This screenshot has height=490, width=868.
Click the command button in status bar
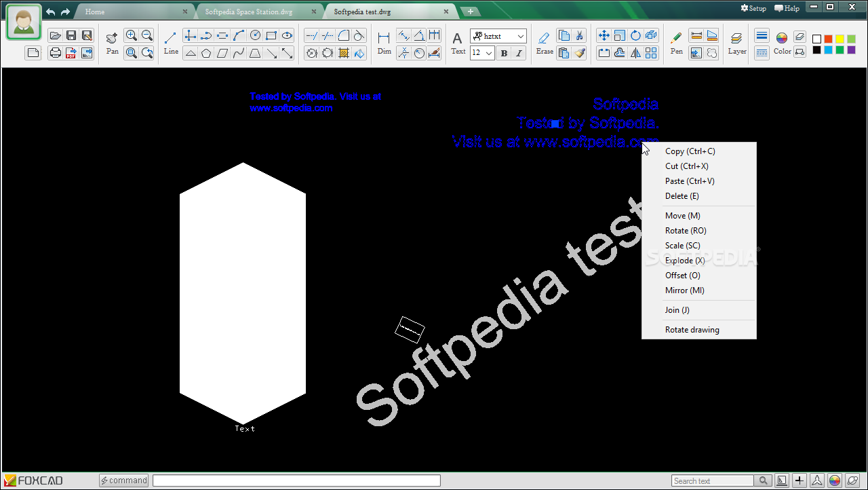coord(123,480)
